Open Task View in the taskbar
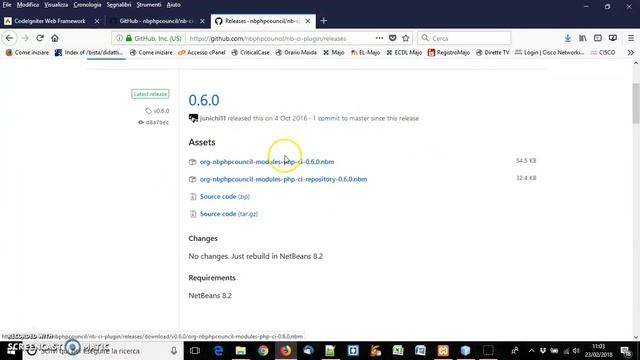The image size is (640, 360). 195,351
